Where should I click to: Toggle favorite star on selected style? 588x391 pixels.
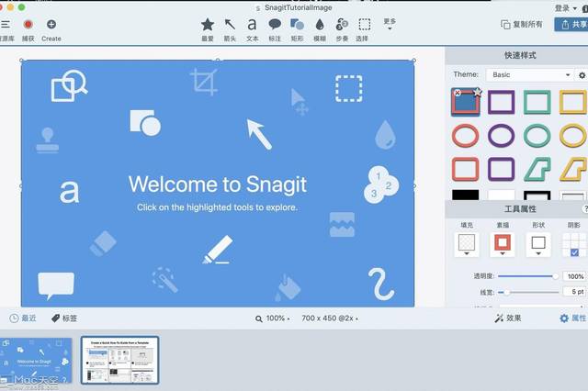point(477,92)
